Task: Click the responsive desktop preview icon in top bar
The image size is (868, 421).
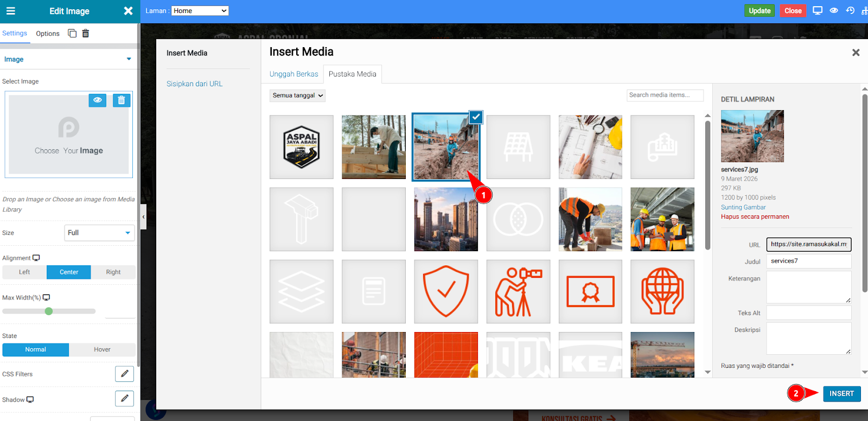Action: [x=818, y=10]
